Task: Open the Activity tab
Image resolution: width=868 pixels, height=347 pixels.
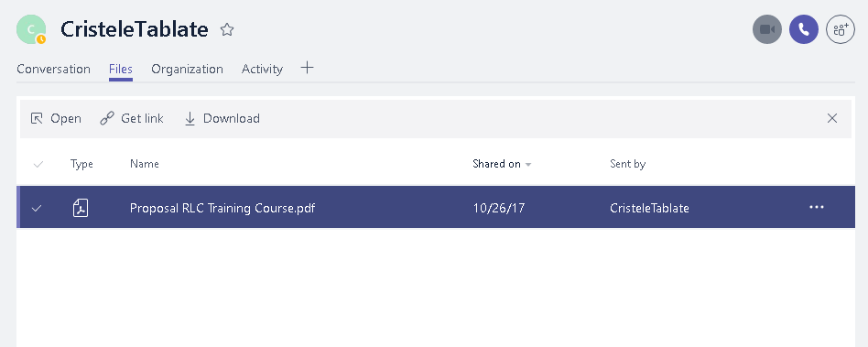Action: (x=263, y=70)
